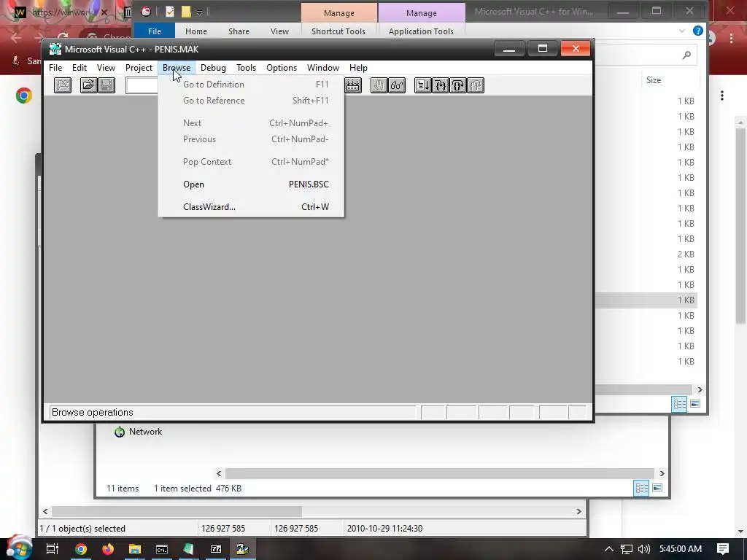The image size is (747, 560).
Task: Click the QuickWatch glasses icon
Action: [396, 85]
